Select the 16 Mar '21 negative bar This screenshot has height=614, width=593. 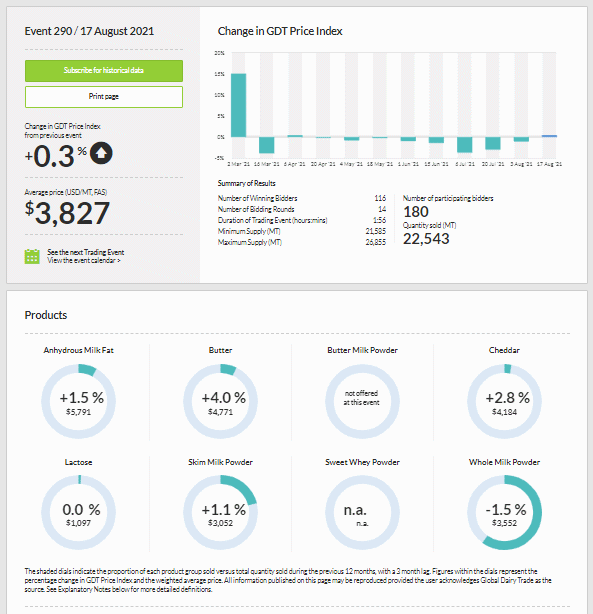point(267,145)
